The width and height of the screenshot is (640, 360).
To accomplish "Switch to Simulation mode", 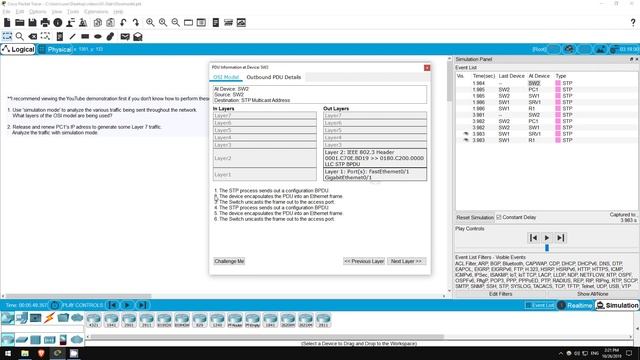I will tap(617, 305).
